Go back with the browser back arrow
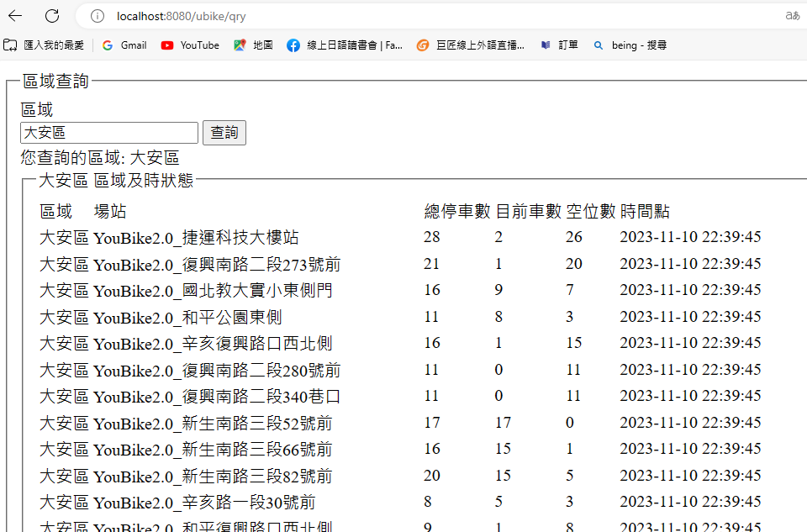 15,16
